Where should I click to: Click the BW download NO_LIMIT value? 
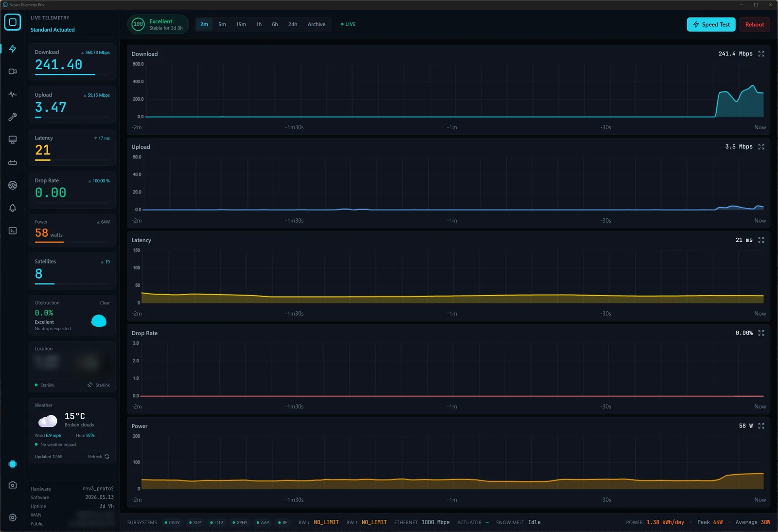326,522
